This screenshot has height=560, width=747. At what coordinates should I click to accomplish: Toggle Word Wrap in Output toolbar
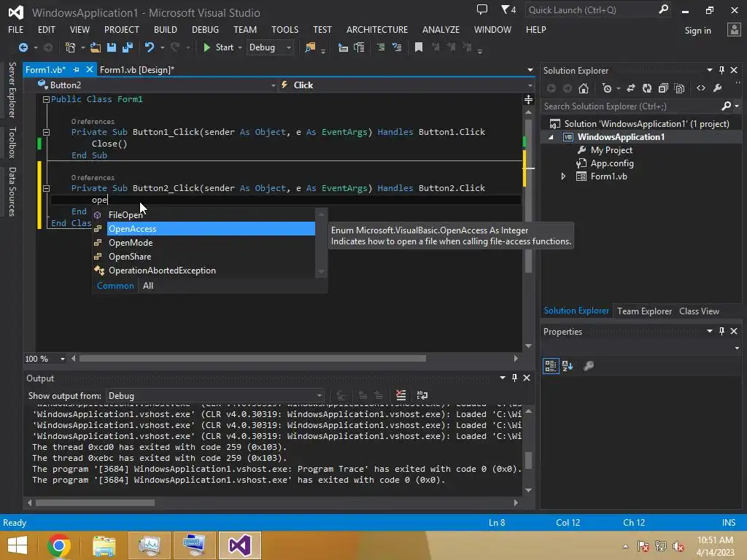(x=422, y=395)
